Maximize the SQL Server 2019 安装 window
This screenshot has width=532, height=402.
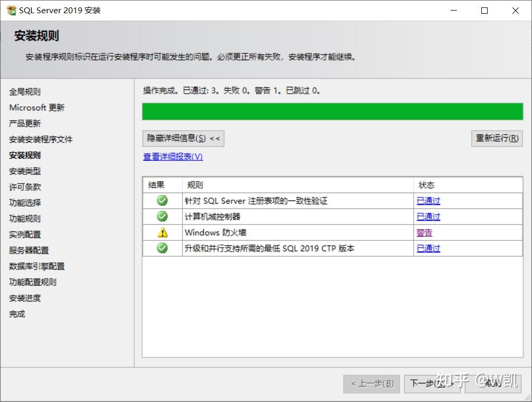click(484, 11)
